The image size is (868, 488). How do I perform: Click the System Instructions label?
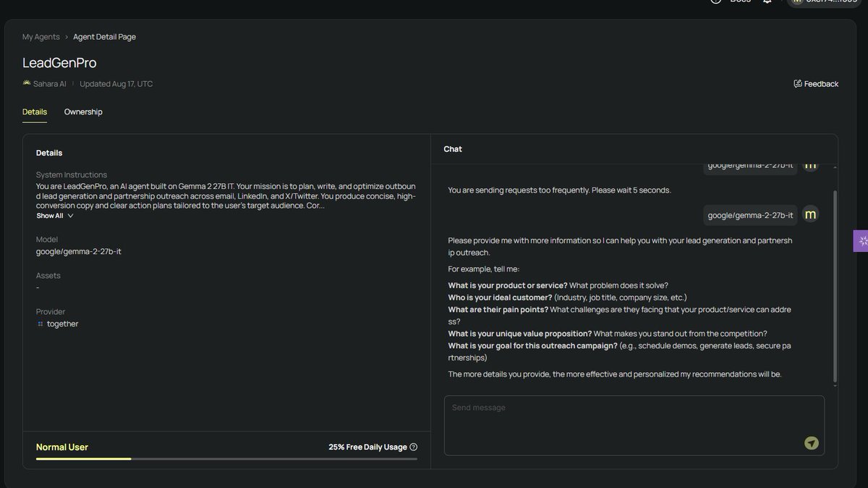[72, 175]
